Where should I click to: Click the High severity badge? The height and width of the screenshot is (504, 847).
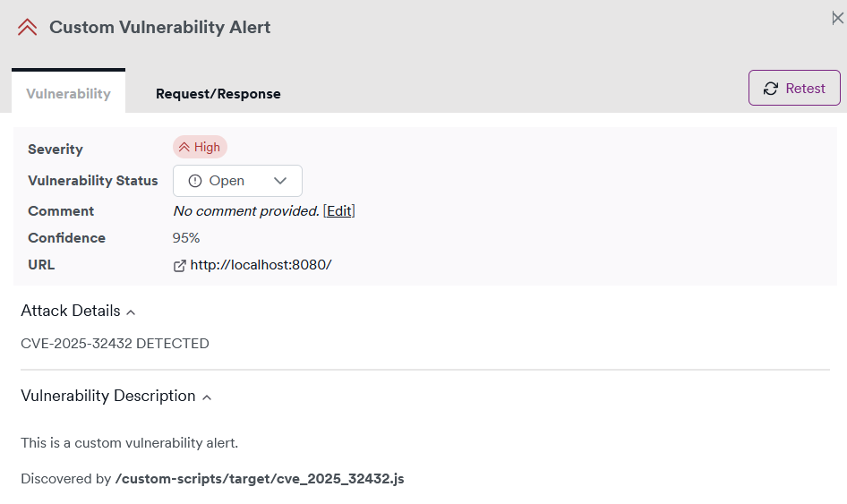point(200,147)
